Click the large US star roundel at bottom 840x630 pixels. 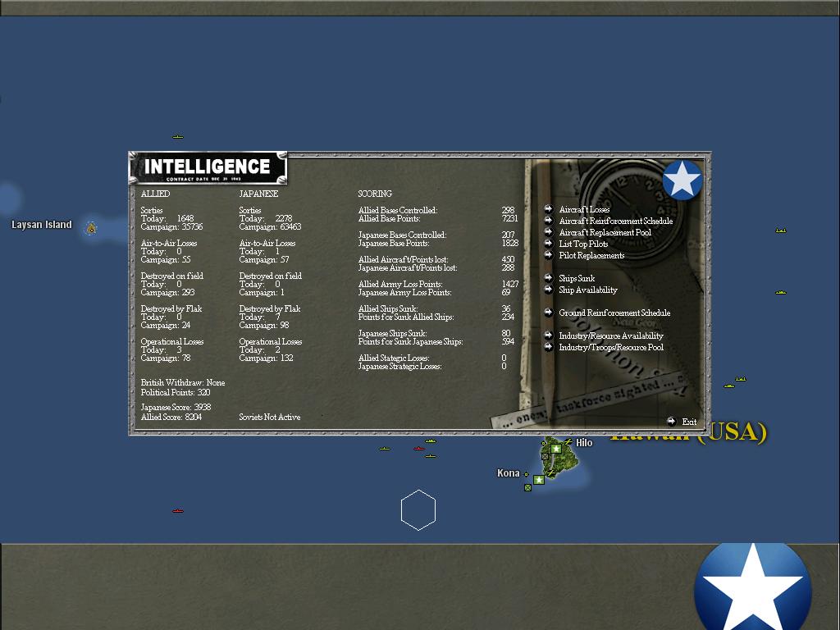(753, 587)
